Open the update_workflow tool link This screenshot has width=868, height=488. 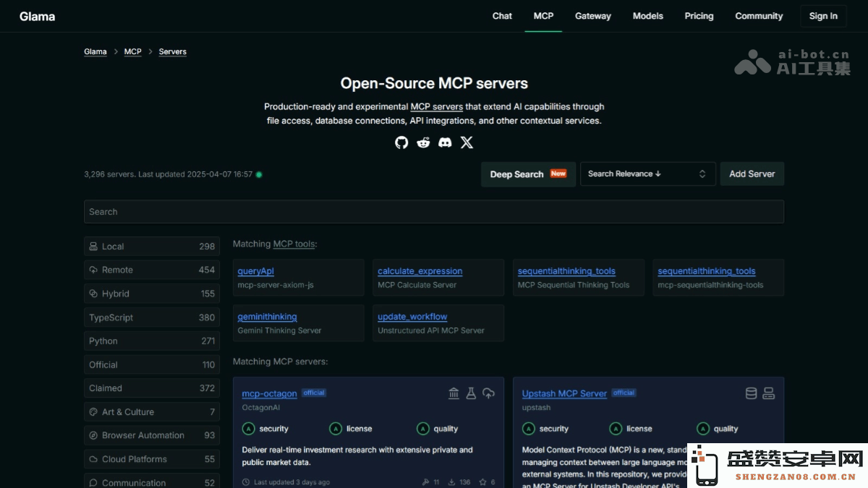coord(412,317)
